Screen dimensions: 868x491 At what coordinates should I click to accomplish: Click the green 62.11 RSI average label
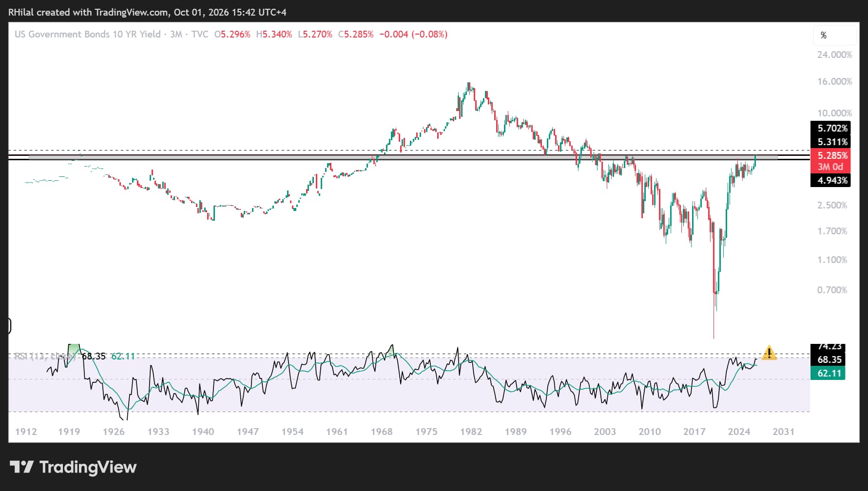coord(828,373)
